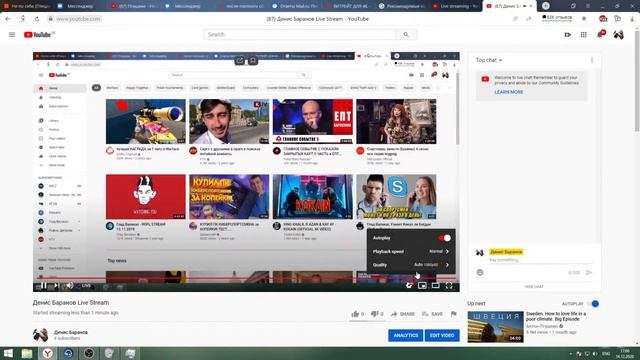Image resolution: width=640 pixels, height=360 pixels.
Task: Click the page vertical scrollbar
Action: [637, 82]
